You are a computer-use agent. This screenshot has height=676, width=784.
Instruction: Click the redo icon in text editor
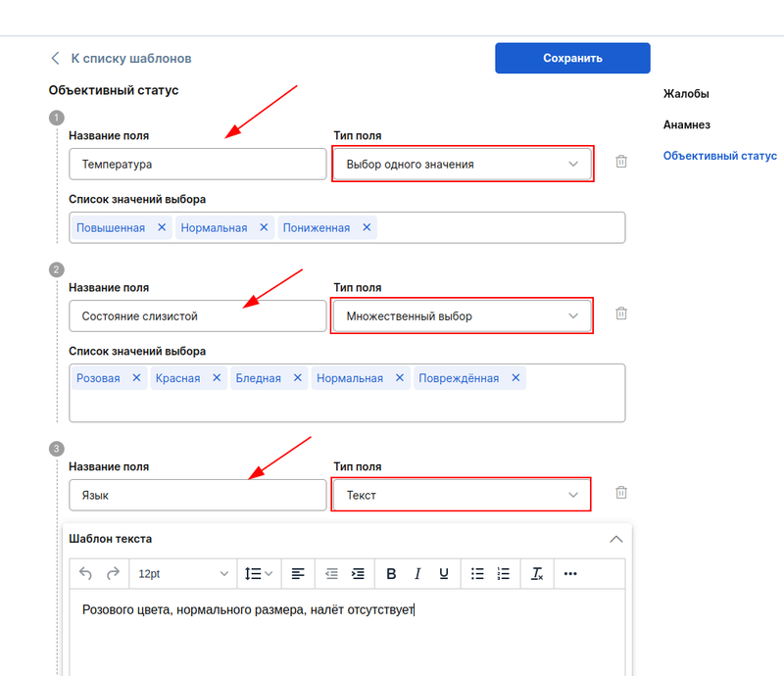coord(113,573)
